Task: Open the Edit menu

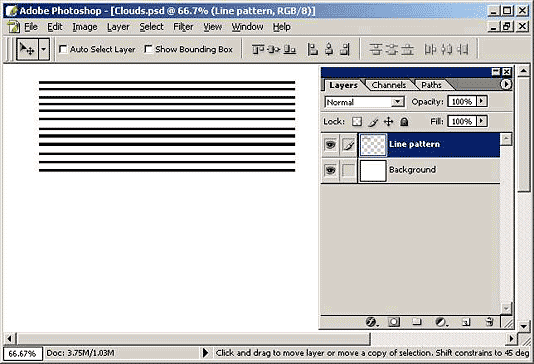Action: point(54,27)
